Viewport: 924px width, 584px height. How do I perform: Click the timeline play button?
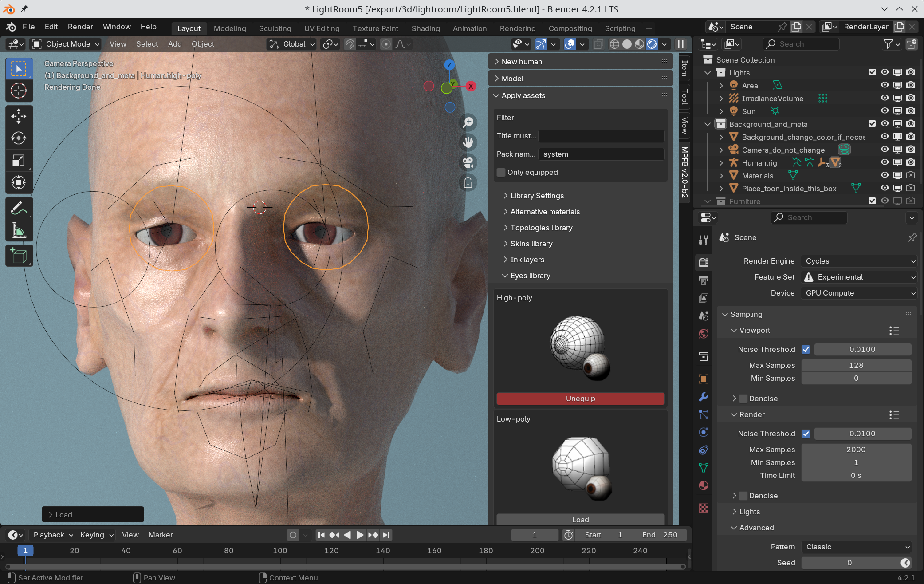coord(360,535)
